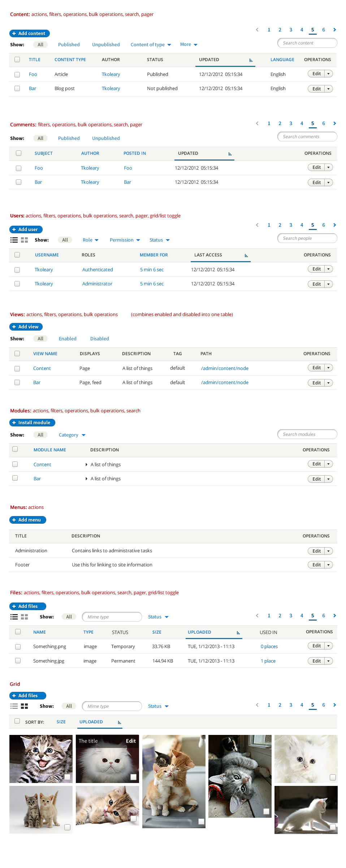
Task: Go to previous page in Comments pager
Action: (257, 123)
